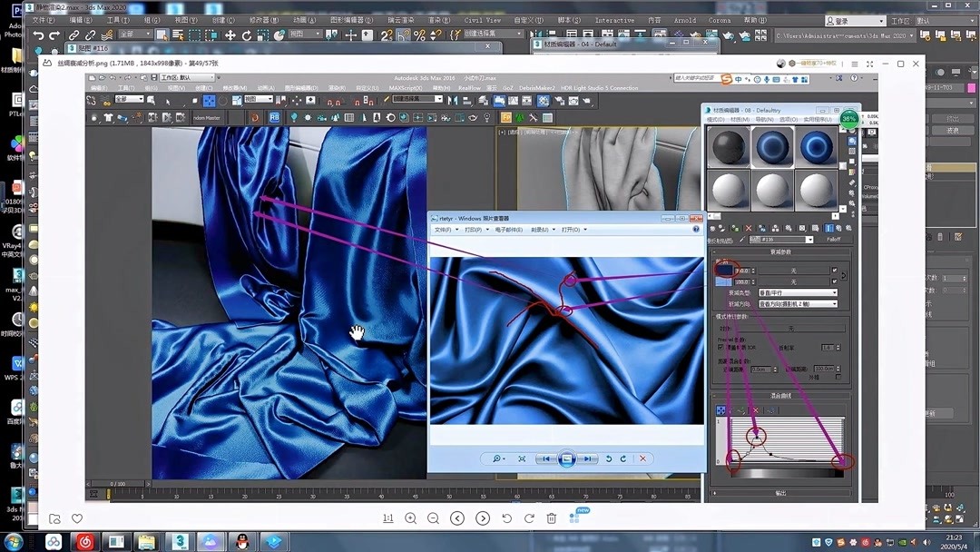Delete the photo using the red X control

click(643, 457)
